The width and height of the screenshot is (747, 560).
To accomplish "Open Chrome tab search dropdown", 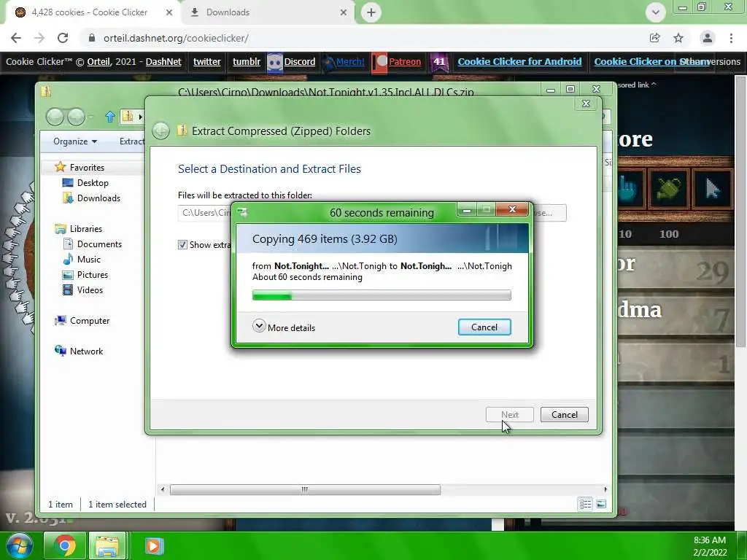I will [656, 12].
